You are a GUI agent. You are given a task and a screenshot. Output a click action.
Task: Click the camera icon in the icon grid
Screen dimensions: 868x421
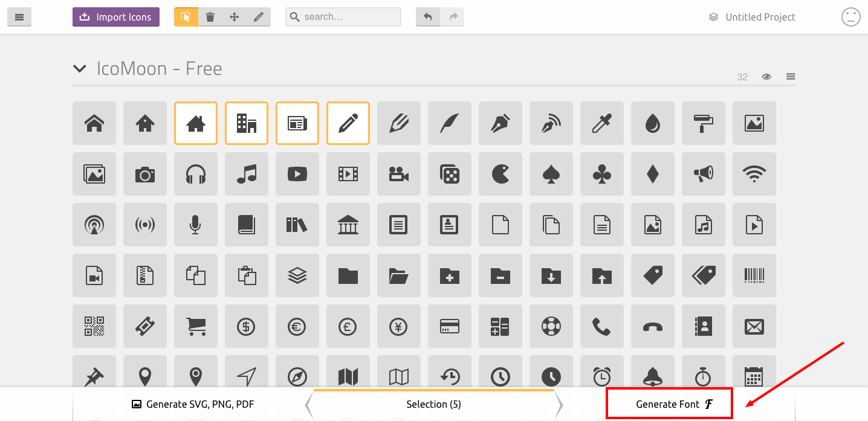(x=145, y=174)
